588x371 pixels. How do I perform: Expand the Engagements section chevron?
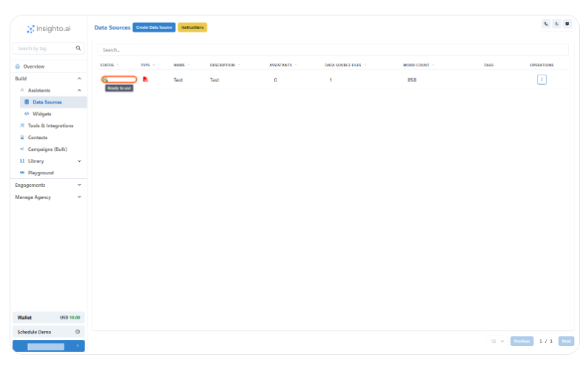click(x=79, y=185)
